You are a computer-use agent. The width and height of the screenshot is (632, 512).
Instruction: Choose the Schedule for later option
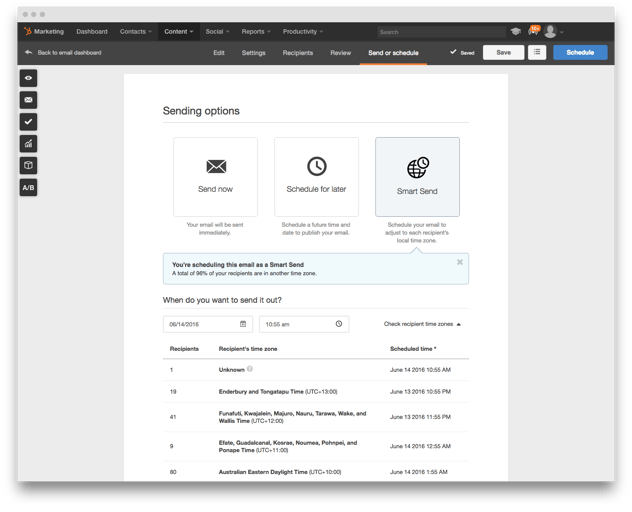(316, 177)
